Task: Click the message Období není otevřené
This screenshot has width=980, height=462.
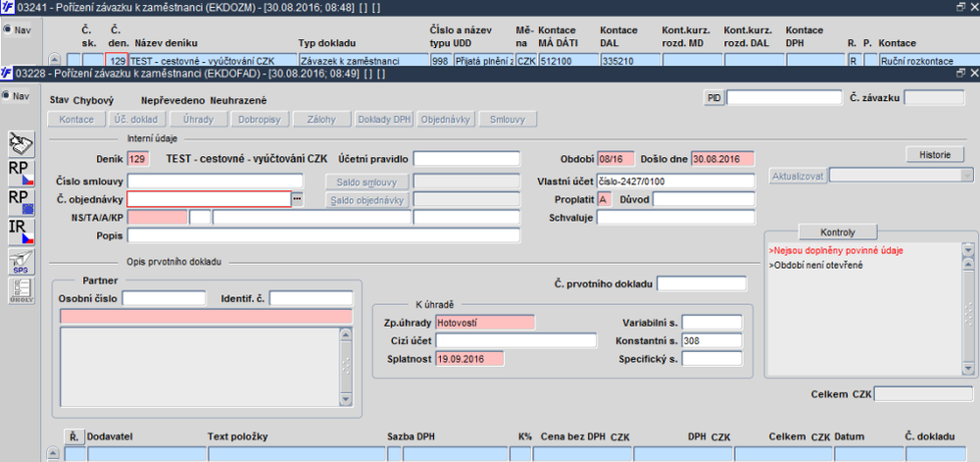Action: (x=818, y=265)
